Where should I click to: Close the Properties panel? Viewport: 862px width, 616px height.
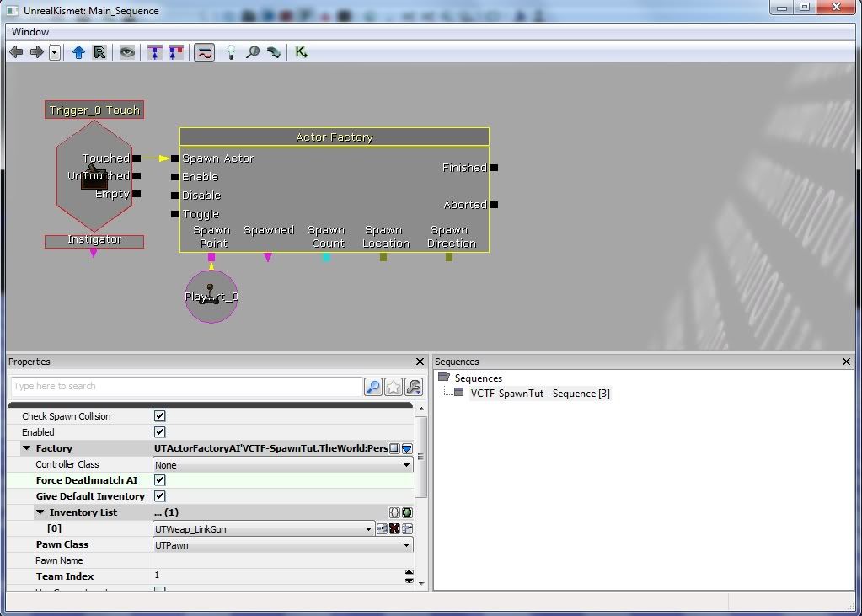420,362
